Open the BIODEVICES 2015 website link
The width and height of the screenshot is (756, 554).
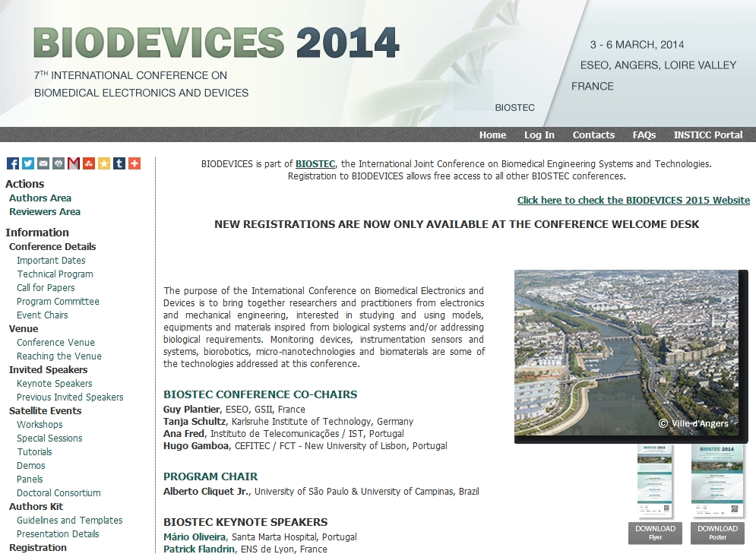coord(633,201)
